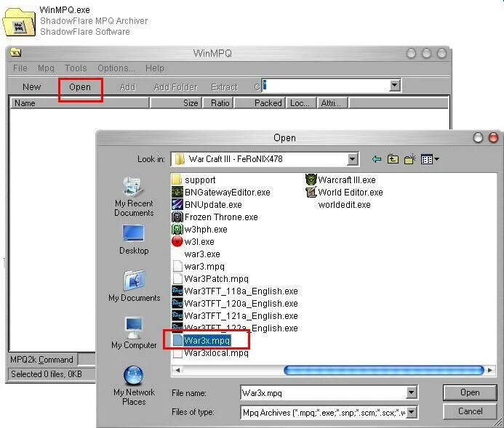Open the Tools menu in WinMPQ
The image size is (504, 428).
tap(76, 68)
